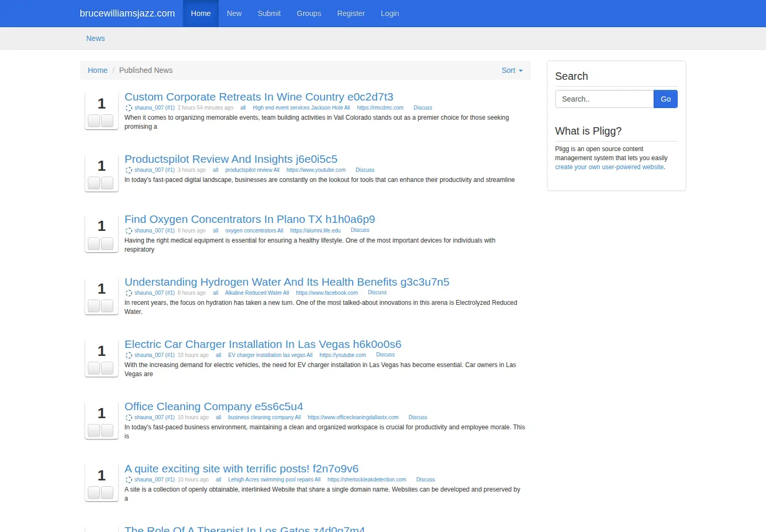This screenshot has width=766, height=532.
Task: Open the 'Alkaline Reduced Water All' tag link
Action: pyautogui.click(x=257, y=293)
